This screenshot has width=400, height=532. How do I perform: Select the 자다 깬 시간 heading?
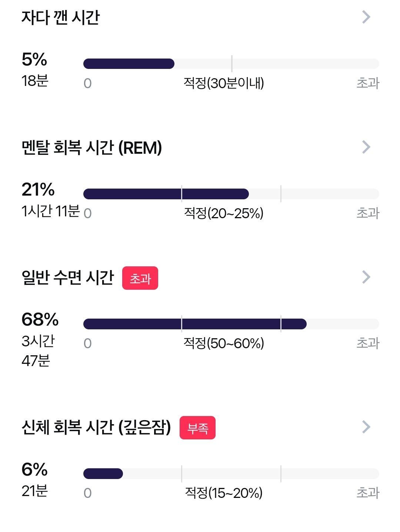tap(61, 17)
